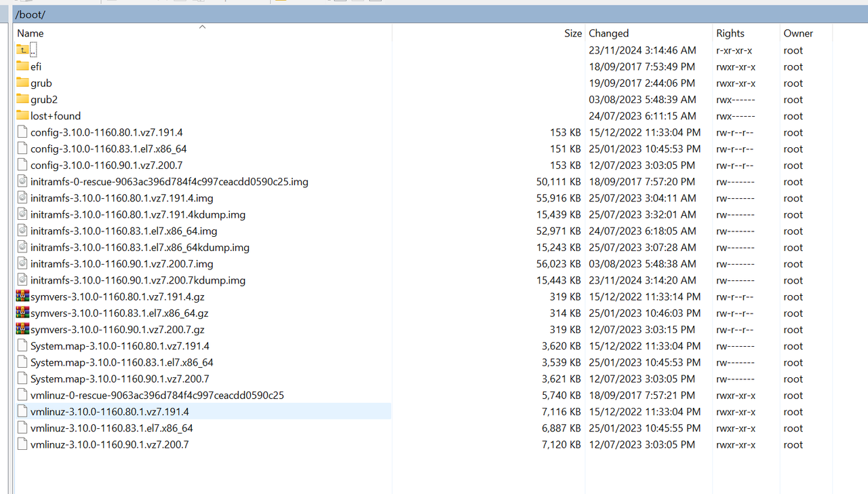Click the 7,116 KB size cell

[561, 412]
